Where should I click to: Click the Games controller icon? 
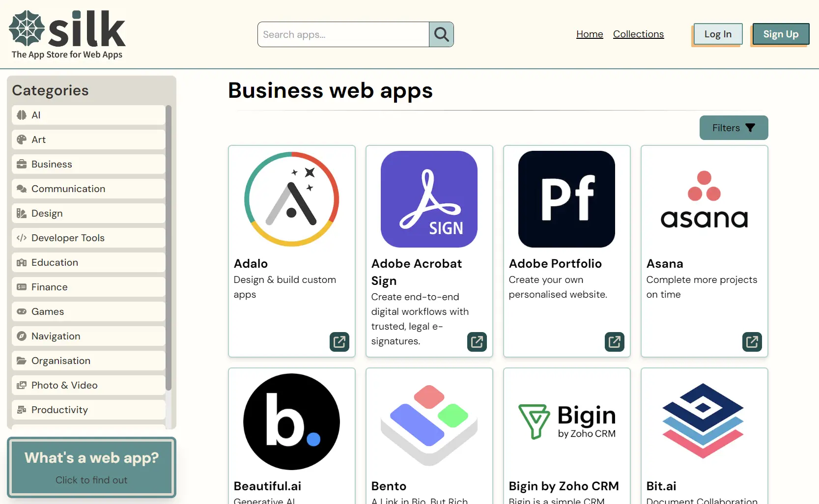22,311
